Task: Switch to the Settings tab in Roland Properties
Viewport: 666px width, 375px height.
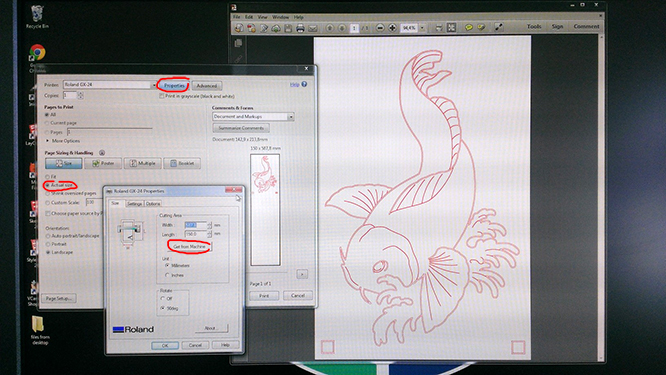Action: pos(135,204)
